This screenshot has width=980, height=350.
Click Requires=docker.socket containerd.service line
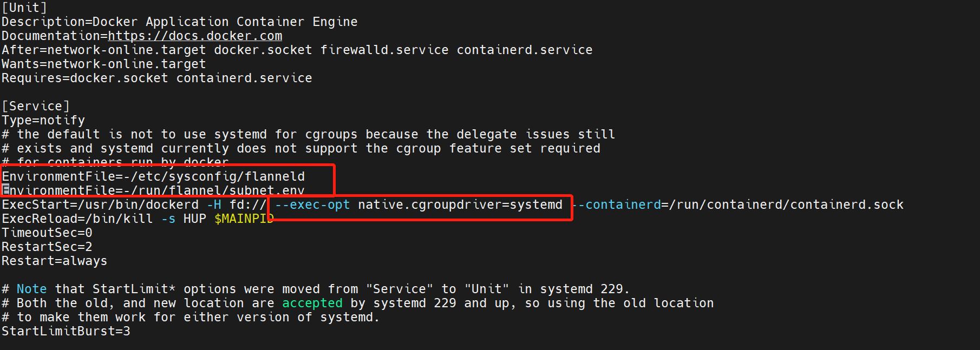tap(156, 78)
